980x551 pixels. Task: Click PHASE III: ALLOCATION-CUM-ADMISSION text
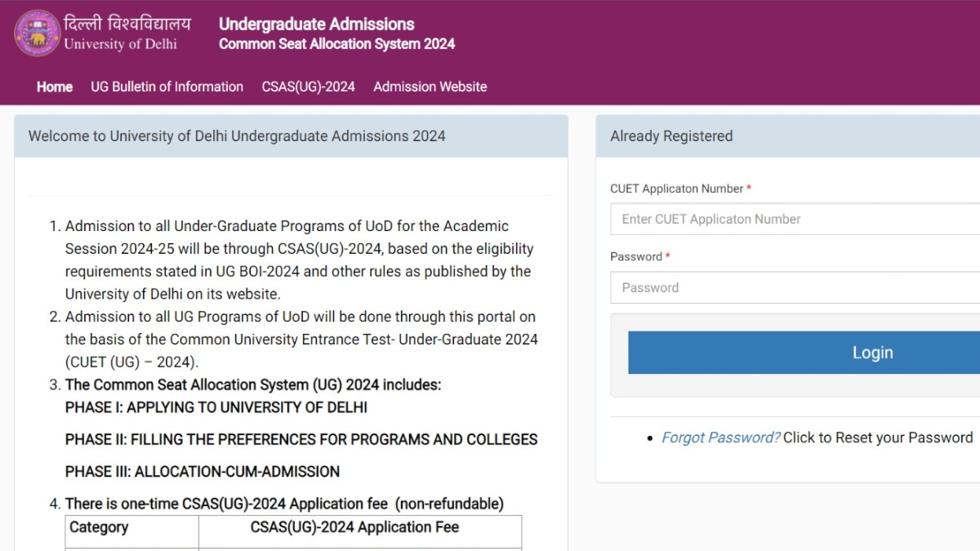[203, 472]
